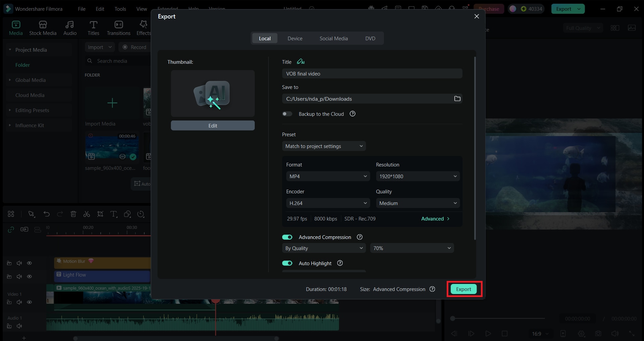Enable Backup to the Cloud
The image size is (644, 341).
coord(287,114)
